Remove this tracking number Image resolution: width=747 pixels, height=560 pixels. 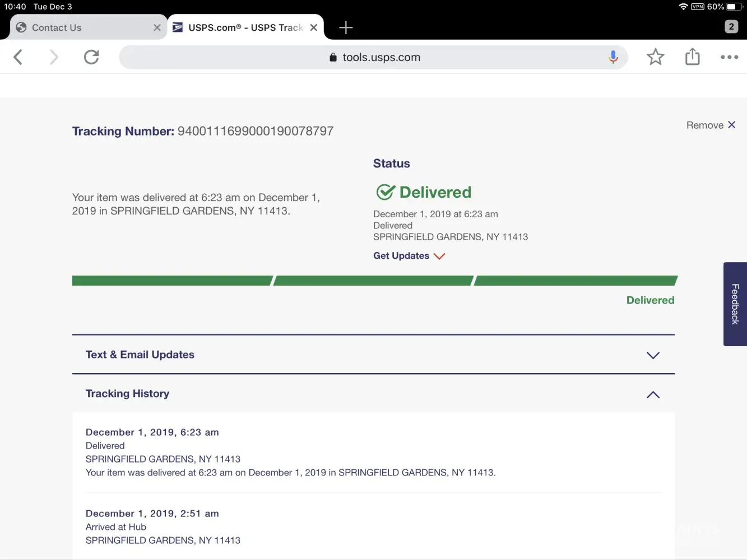point(711,125)
